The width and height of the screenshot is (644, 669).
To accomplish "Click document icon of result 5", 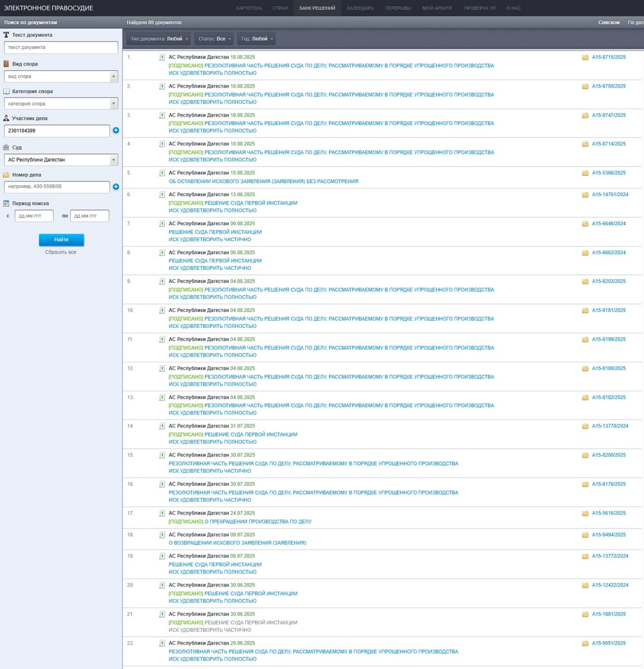I will click(x=162, y=173).
